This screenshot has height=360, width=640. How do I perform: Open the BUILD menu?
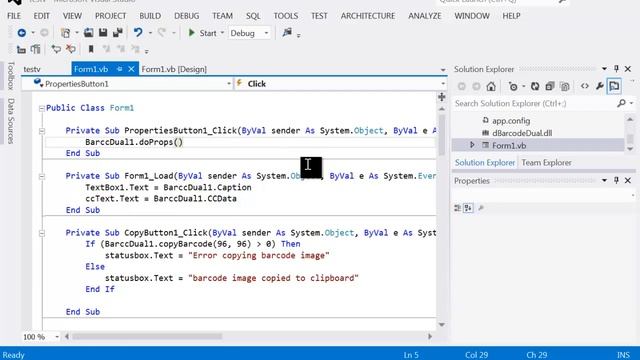150,16
